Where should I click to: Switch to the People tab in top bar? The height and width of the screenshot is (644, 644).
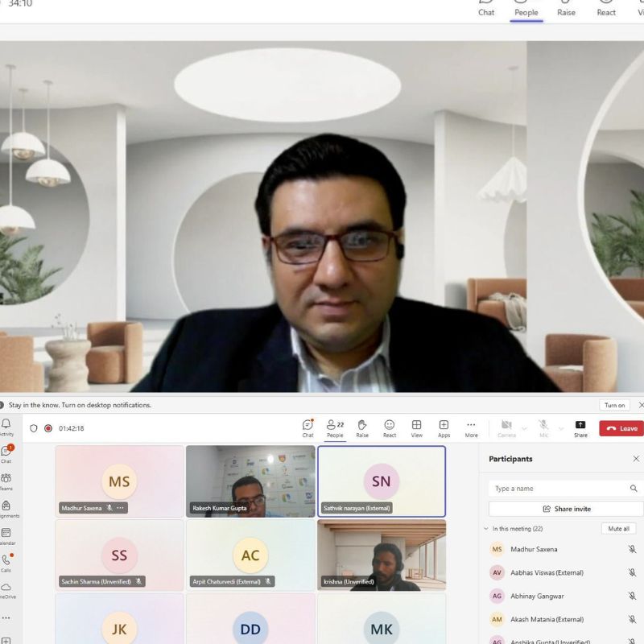pos(526,10)
